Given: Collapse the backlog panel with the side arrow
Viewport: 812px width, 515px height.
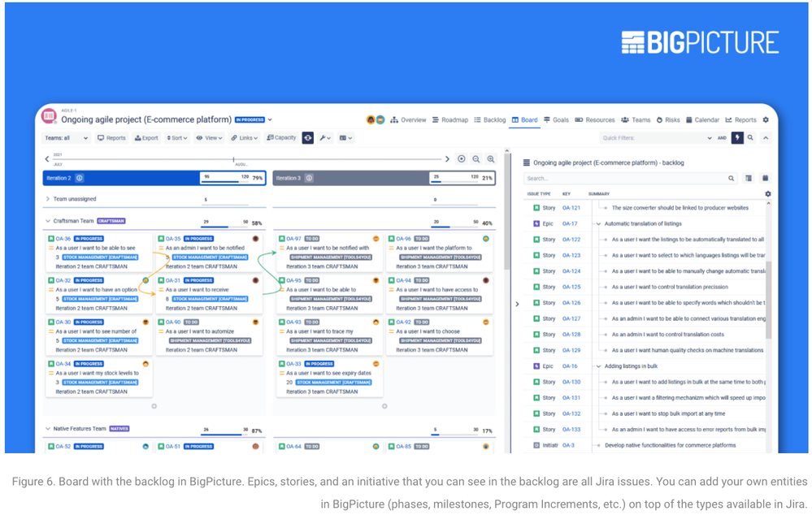Looking at the screenshot, I should pyautogui.click(x=517, y=304).
